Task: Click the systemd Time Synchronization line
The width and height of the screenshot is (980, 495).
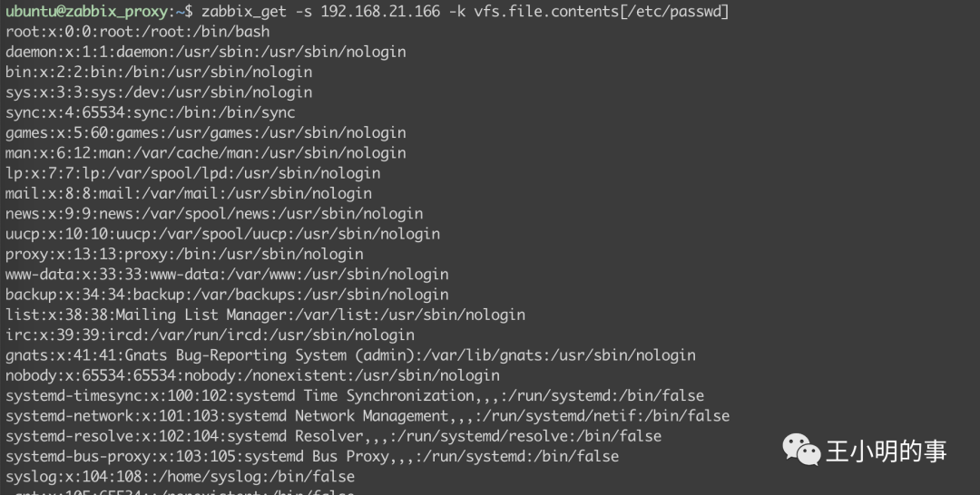Action: pyautogui.click(x=355, y=396)
